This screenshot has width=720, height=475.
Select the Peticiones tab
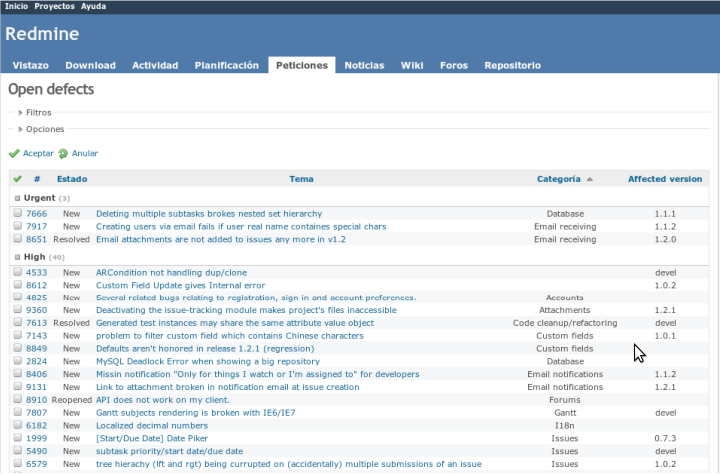[302, 65]
